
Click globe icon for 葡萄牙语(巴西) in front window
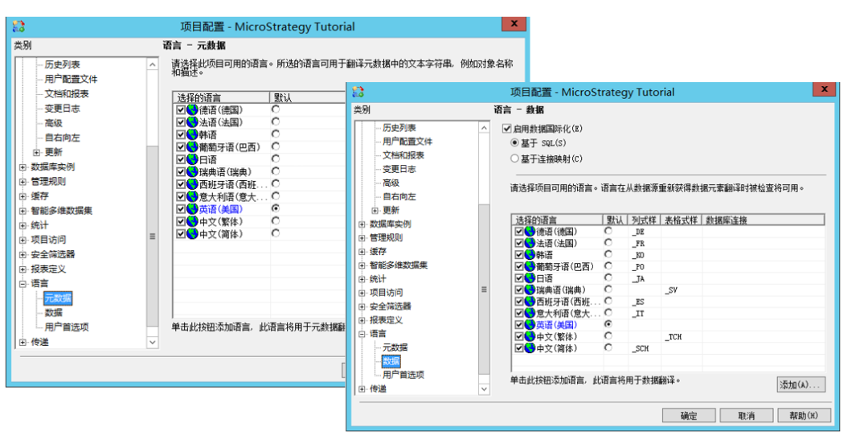[530, 266]
